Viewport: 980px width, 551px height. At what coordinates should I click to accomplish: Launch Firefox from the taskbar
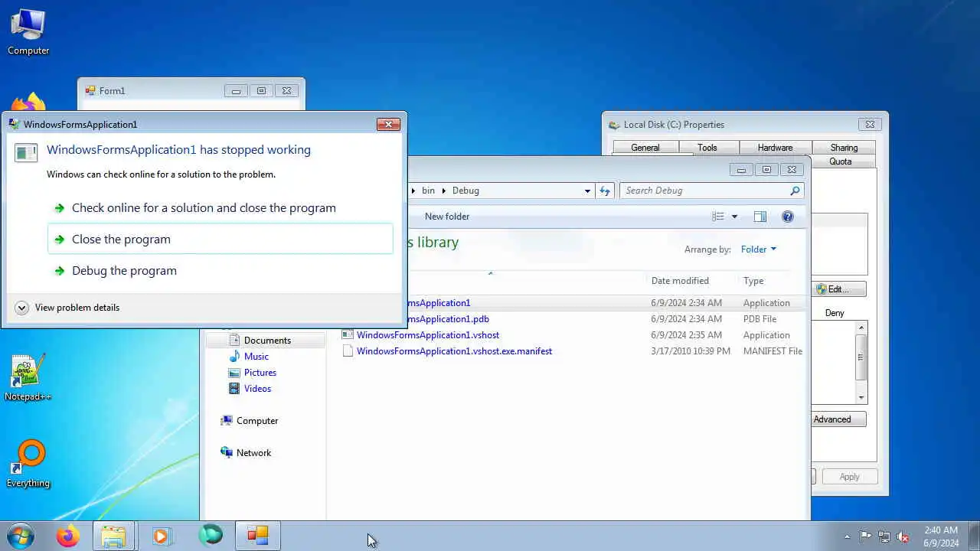click(67, 536)
